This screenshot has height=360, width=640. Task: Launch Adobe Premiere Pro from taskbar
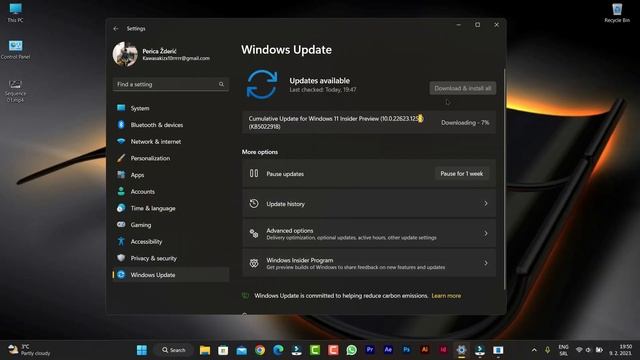370,350
